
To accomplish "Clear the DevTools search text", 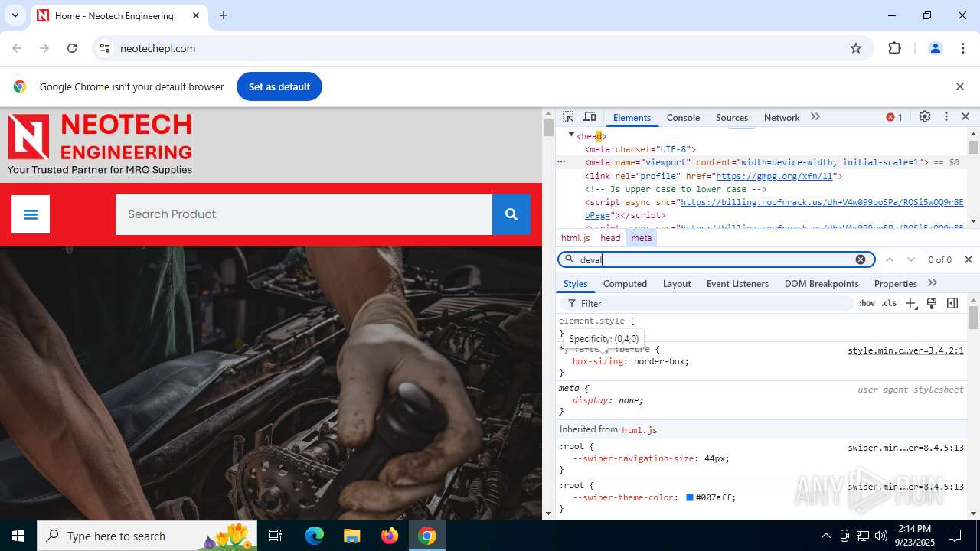I will tap(861, 259).
